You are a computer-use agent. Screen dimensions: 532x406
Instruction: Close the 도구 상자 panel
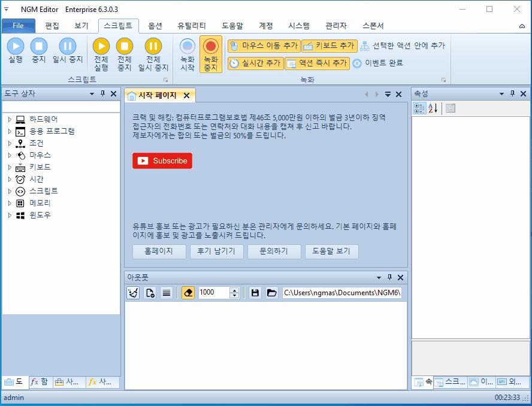point(114,93)
